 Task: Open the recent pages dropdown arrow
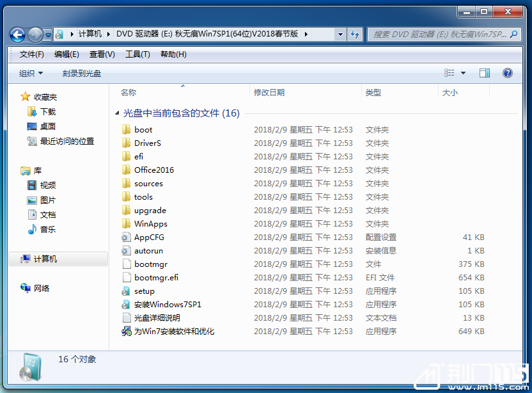pyautogui.click(x=48, y=35)
